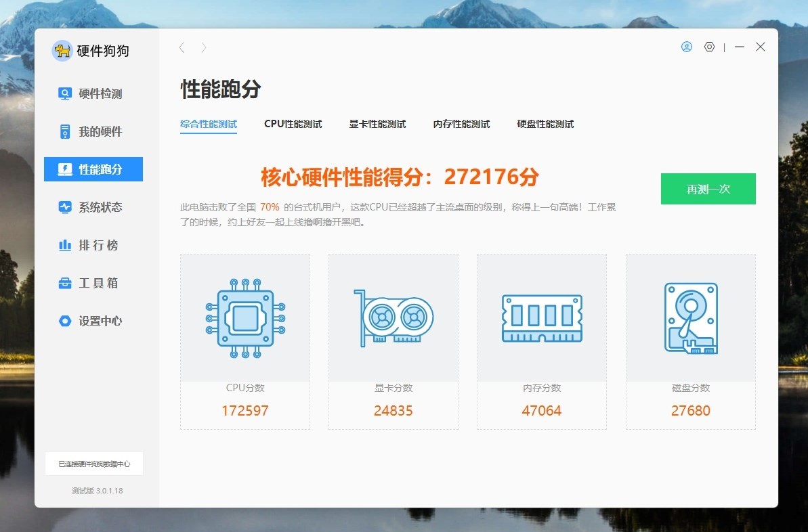Select 我的硬件 sidebar item

(x=91, y=131)
